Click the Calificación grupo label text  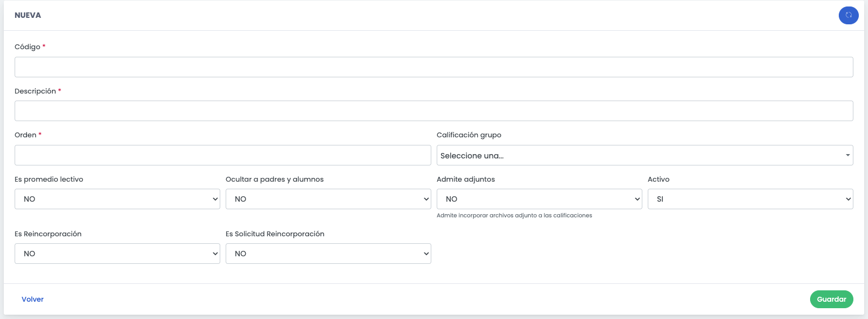[x=469, y=135]
